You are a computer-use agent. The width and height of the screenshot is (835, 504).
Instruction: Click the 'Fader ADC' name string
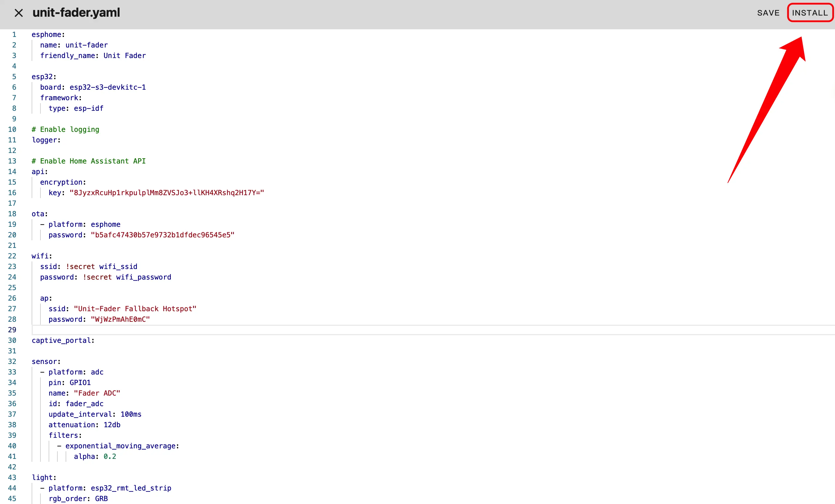click(97, 393)
